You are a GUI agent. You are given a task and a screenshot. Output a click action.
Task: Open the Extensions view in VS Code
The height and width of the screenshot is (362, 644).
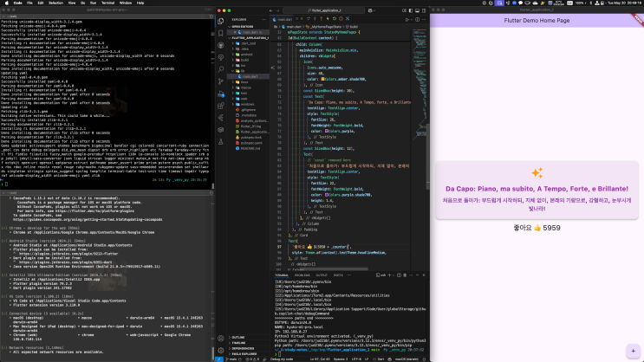(x=221, y=106)
